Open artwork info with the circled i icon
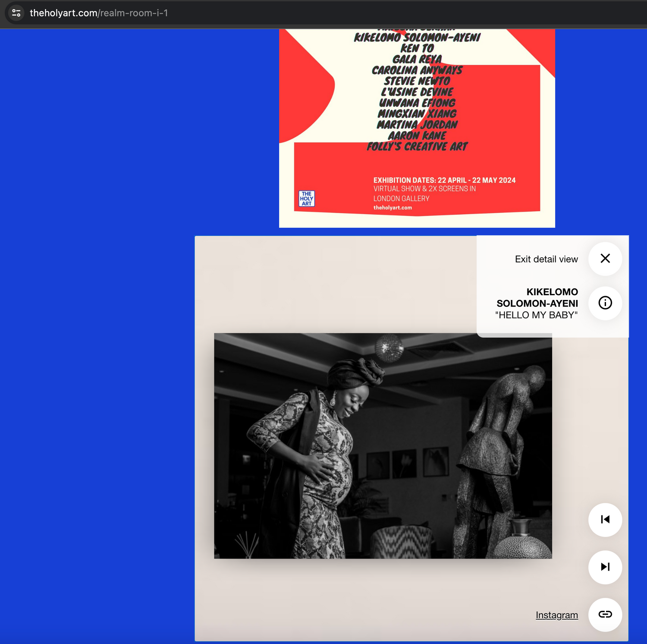The height and width of the screenshot is (644, 647). 605,303
